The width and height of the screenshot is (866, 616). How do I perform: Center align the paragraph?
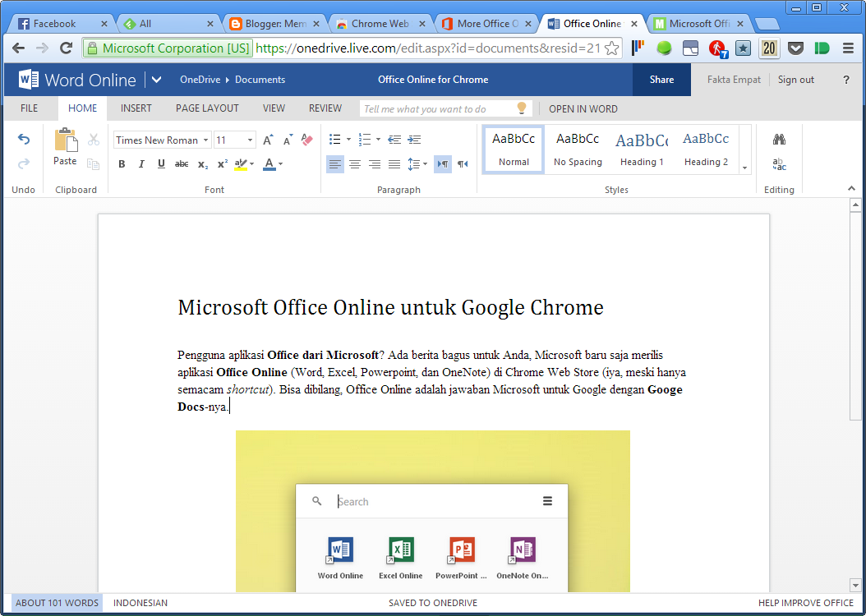point(355,164)
